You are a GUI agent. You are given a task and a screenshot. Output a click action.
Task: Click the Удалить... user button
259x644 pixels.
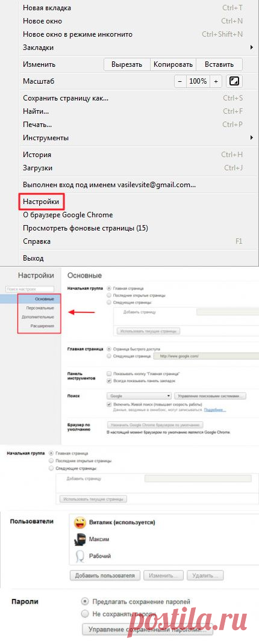205,575
